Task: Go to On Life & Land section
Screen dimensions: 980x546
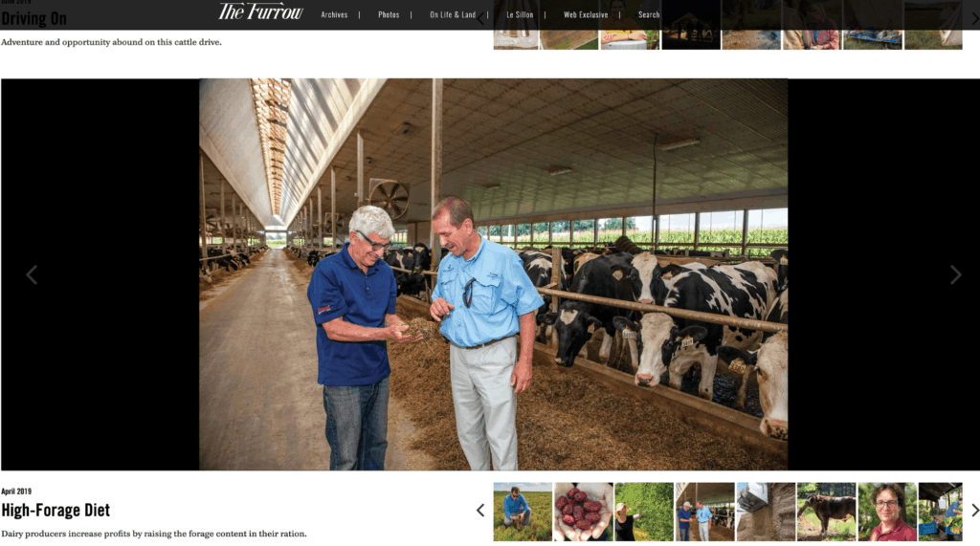Action: click(x=453, y=14)
